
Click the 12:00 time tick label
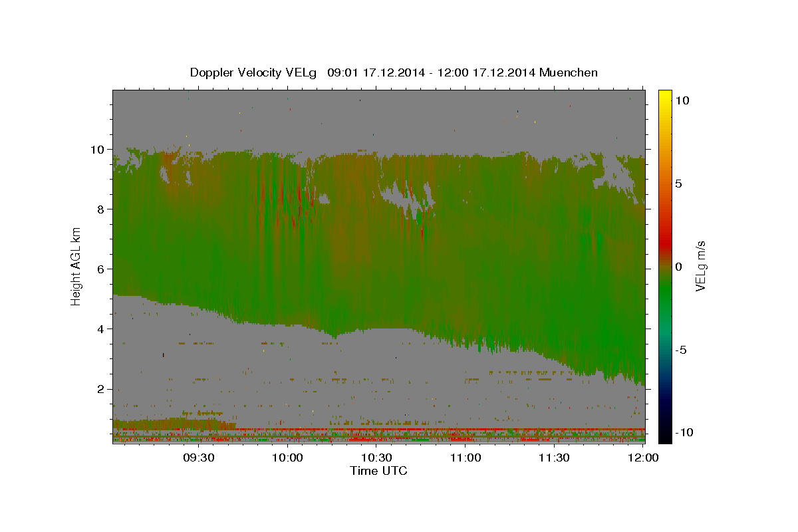(x=644, y=458)
